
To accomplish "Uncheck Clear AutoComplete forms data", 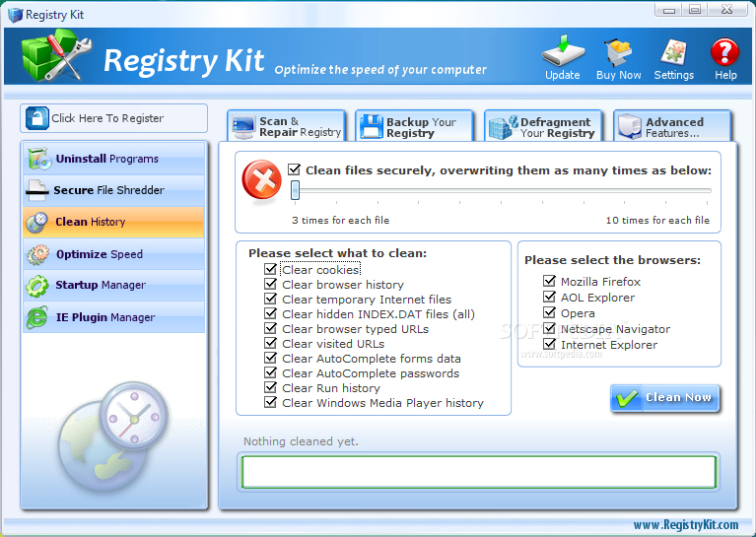I will pos(270,358).
